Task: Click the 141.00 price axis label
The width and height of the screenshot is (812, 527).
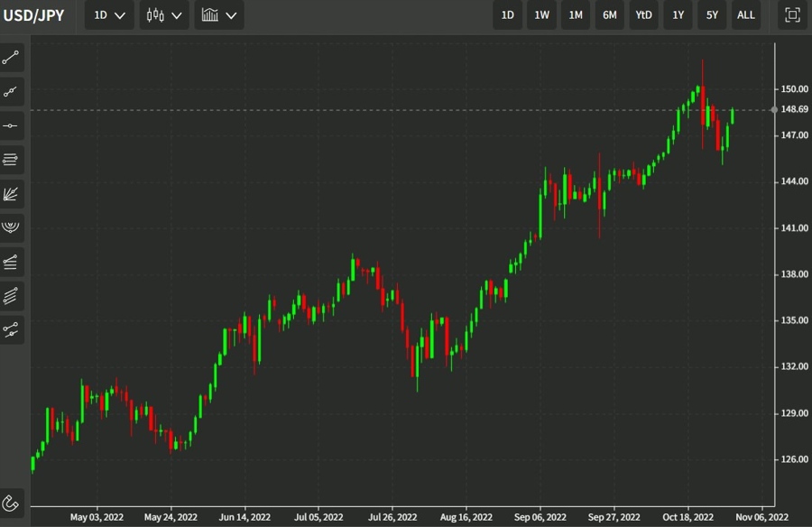Action: [x=794, y=228]
